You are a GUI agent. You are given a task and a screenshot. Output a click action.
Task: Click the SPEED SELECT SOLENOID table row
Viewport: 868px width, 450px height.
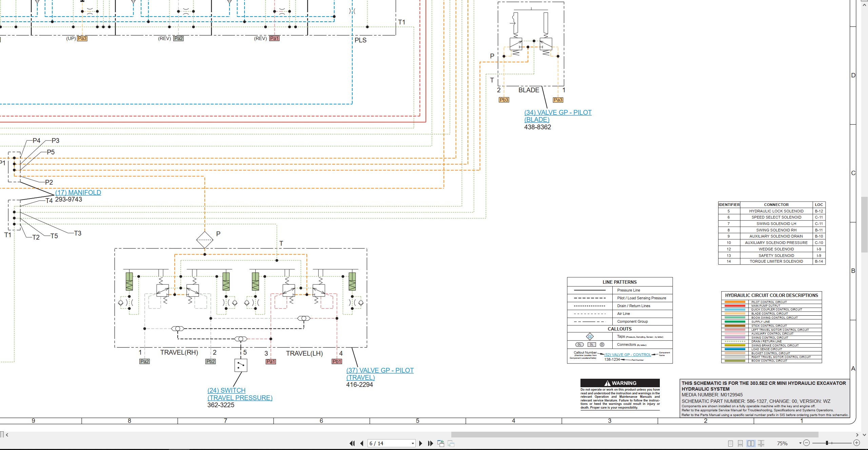[x=772, y=217]
